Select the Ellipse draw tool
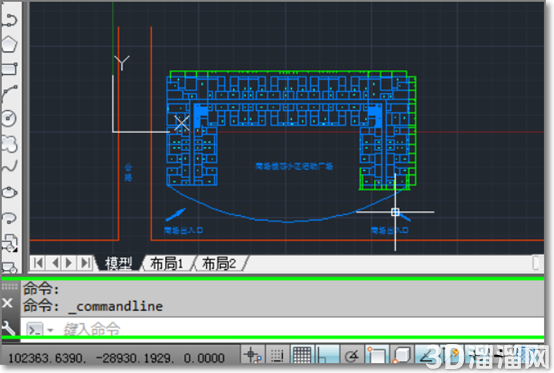554x373 pixels. pyautogui.click(x=10, y=193)
